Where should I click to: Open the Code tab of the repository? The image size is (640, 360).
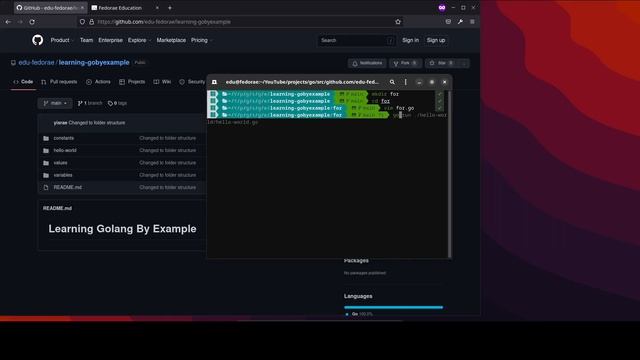[23, 82]
